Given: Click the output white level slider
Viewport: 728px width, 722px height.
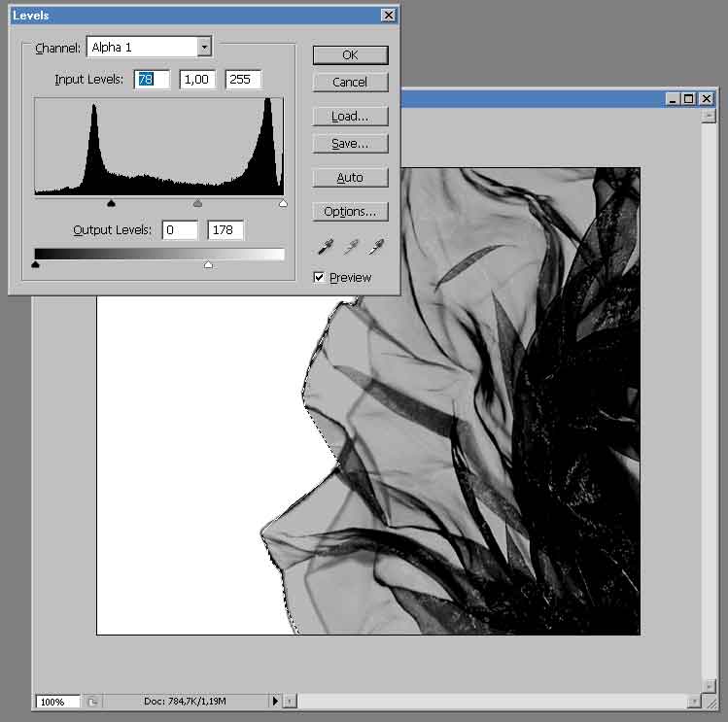Looking at the screenshot, I should pyautogui.click(x=208, y=264).
